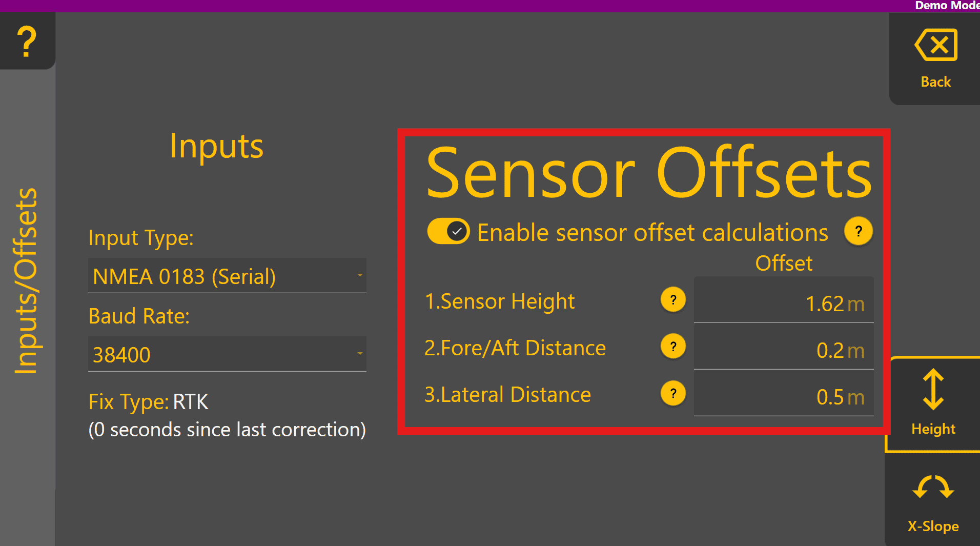
Task: Open the help question mark in top-left corner
Action: pos(27,41)
